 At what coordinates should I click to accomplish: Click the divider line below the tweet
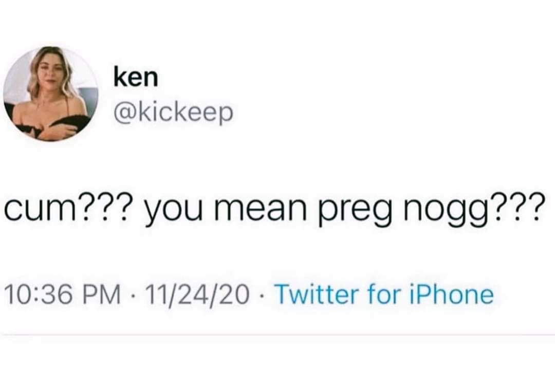(277, 335)
